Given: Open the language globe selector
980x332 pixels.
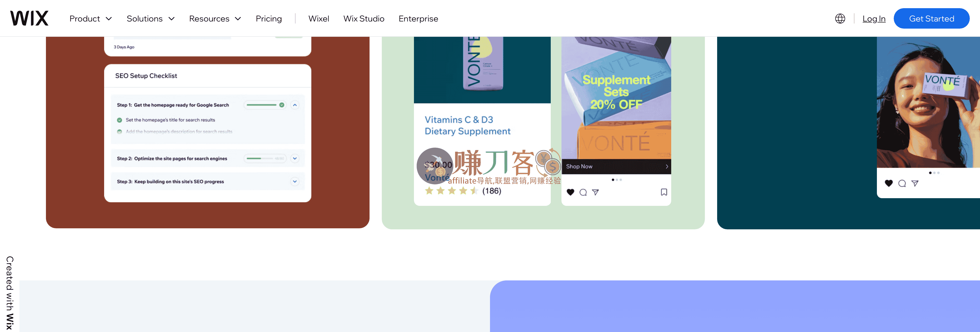Looking at the screenshot, I should click(840, 19).
